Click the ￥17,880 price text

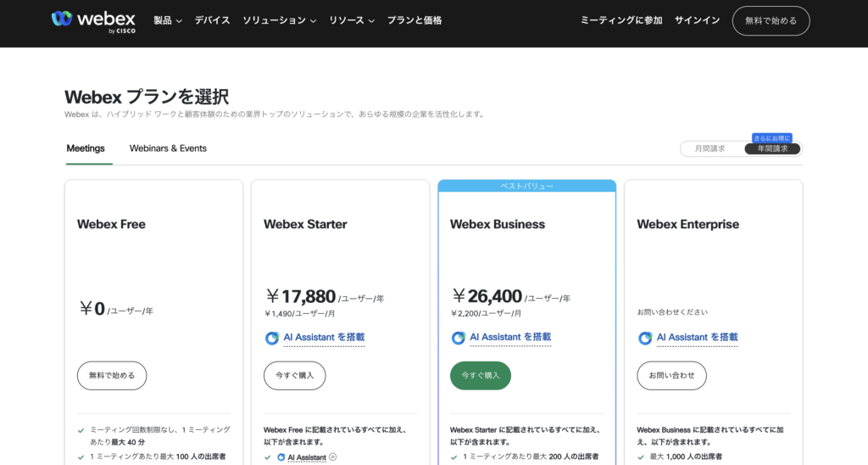[x=301, y=296]
